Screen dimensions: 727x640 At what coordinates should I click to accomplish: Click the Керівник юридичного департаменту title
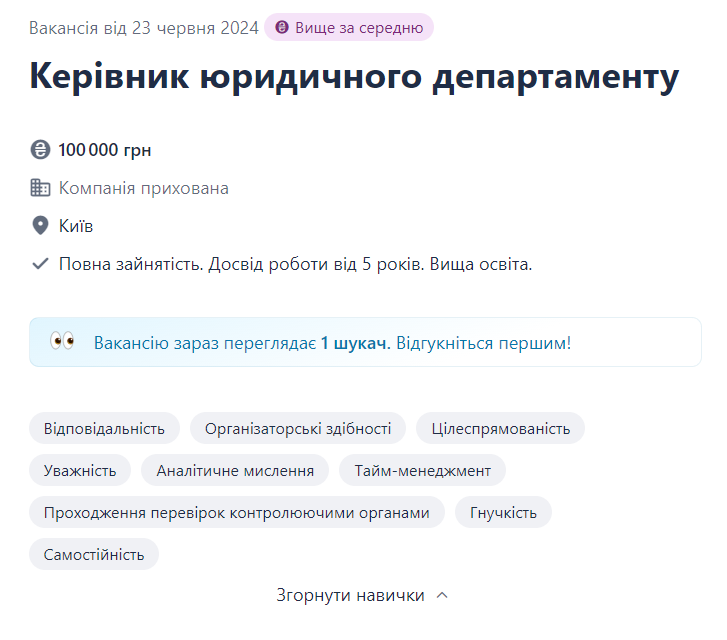354,78
